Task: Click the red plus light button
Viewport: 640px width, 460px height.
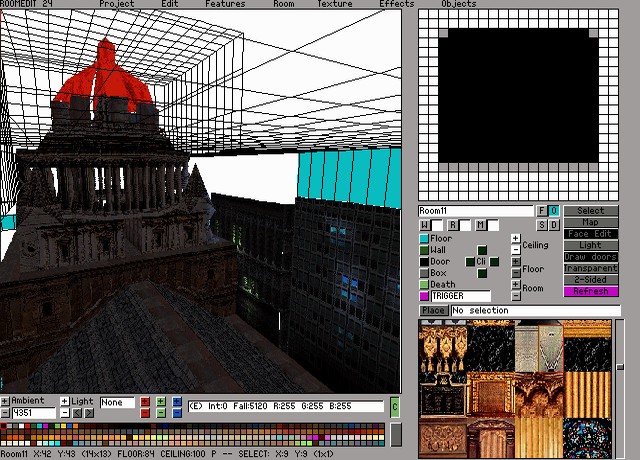Action: (145, 402)
